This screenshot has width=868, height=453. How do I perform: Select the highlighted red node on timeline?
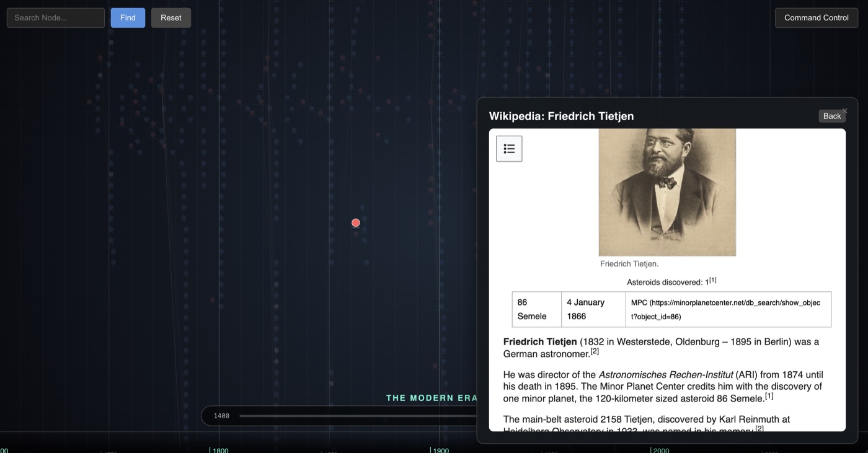[355, 223]
